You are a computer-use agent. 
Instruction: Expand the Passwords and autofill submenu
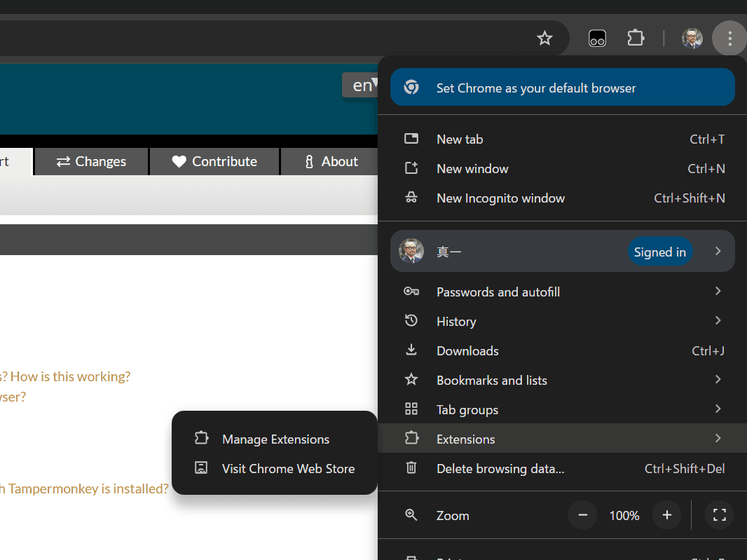coord(498,292)
